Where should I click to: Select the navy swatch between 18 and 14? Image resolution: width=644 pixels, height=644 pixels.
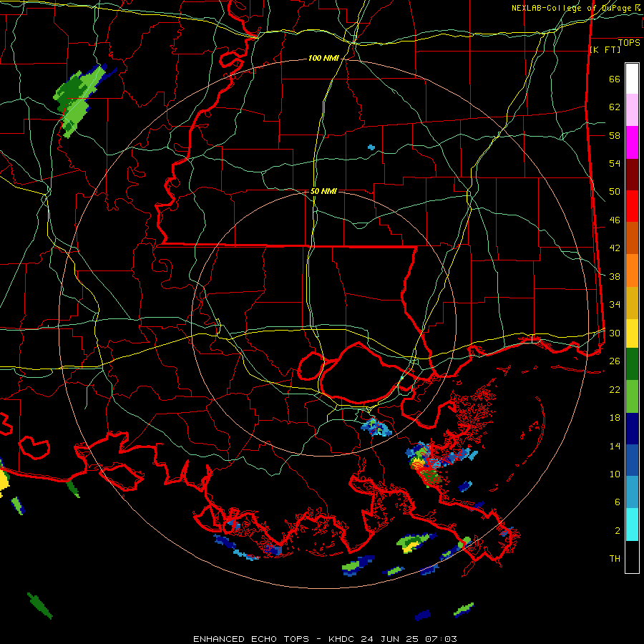(632, 429)
